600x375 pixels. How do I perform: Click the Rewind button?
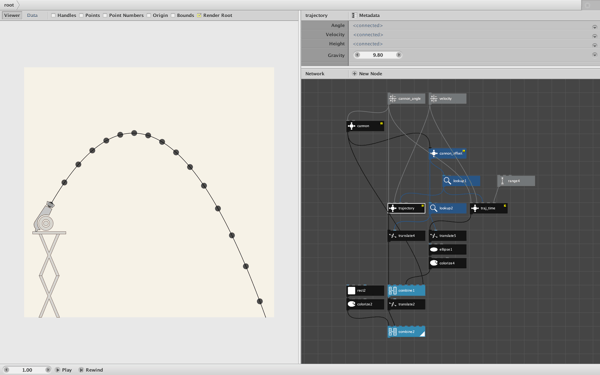pyautogui.click(x=91, y=370)
